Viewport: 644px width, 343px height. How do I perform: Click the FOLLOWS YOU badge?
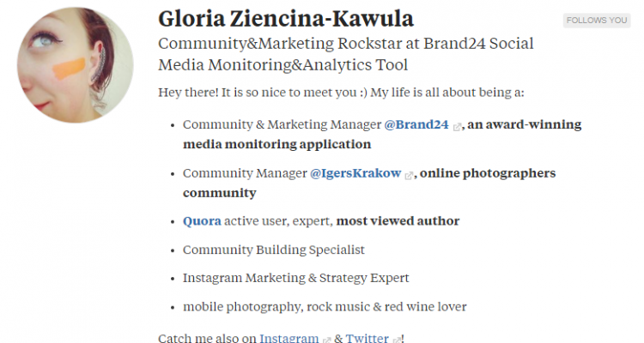(x=597, y=21)
